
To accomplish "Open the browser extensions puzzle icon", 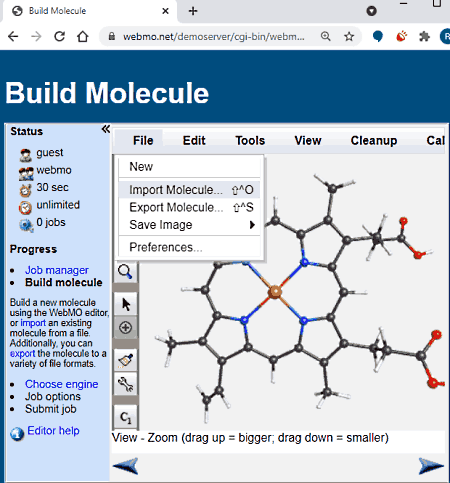I will (424, 36).
